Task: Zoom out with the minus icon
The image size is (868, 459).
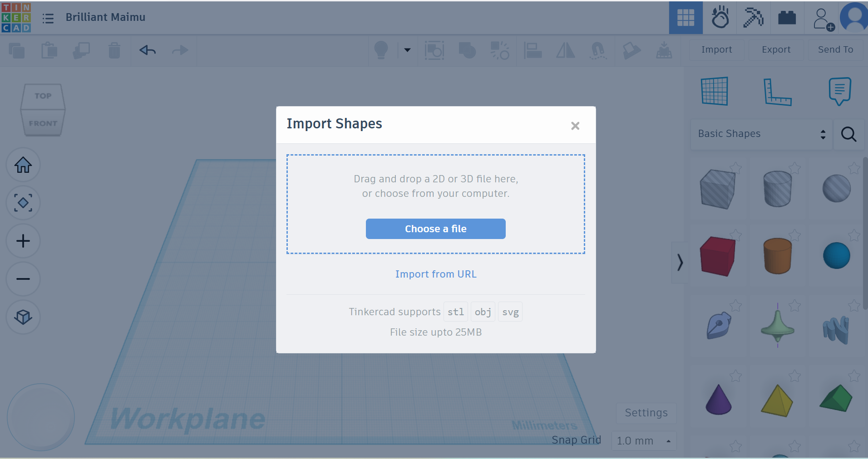Action: [23, 279]
